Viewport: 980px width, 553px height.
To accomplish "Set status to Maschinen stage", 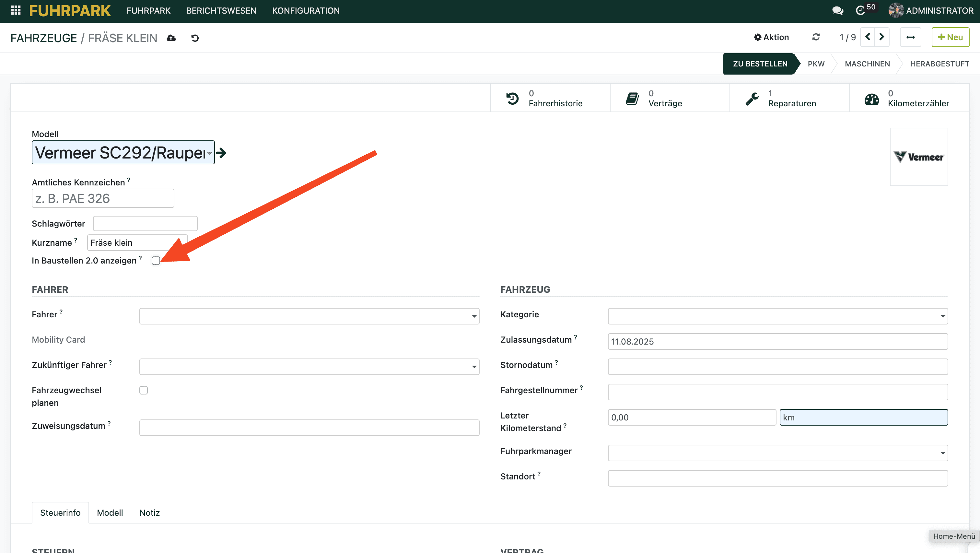I will coord(867,64).
